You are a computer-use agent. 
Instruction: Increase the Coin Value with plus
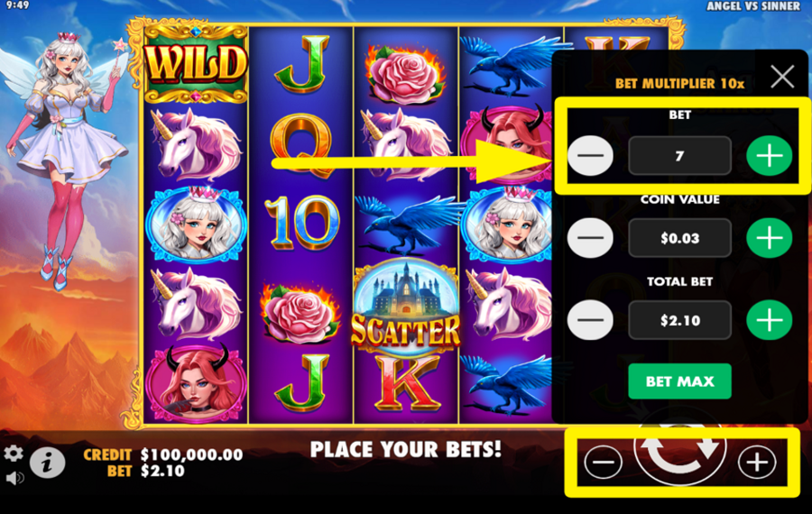769,237
